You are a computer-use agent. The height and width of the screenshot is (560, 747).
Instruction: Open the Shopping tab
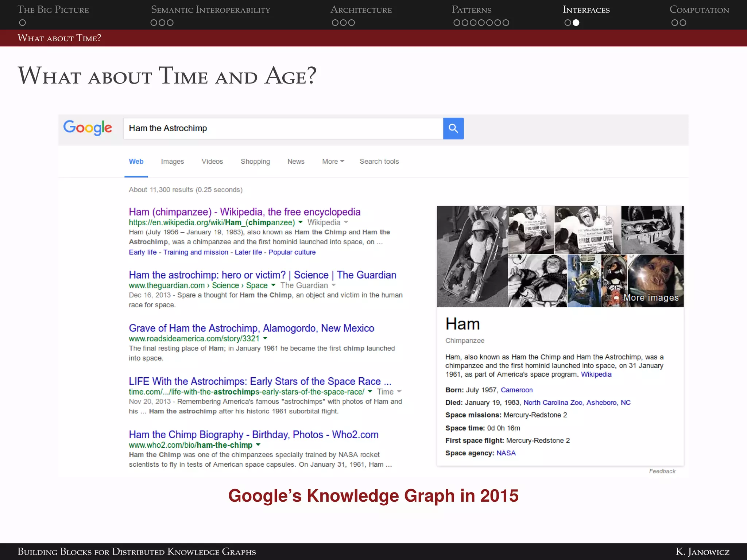click(x=255, y=162)
